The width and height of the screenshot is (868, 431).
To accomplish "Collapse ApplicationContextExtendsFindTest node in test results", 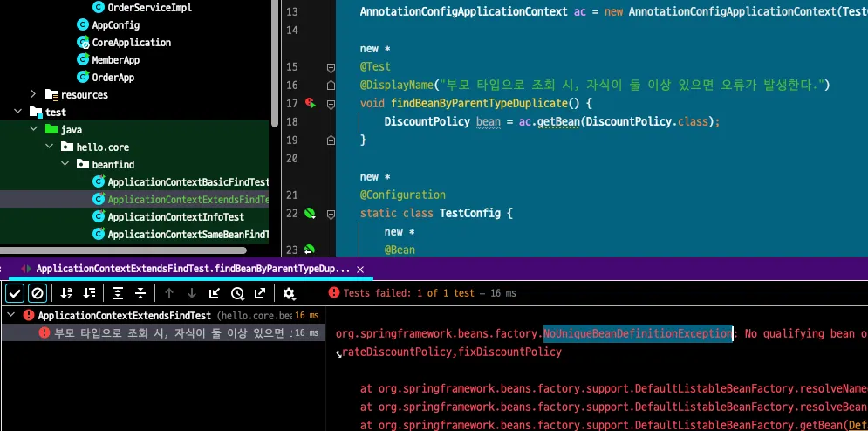I will [10, 315].
